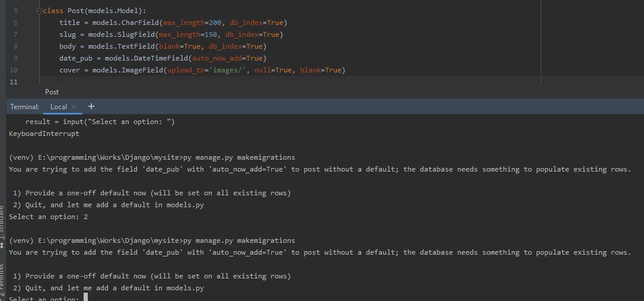
Task: Click first py manage.py makemigrations command
Action: [x=239, y=157]
